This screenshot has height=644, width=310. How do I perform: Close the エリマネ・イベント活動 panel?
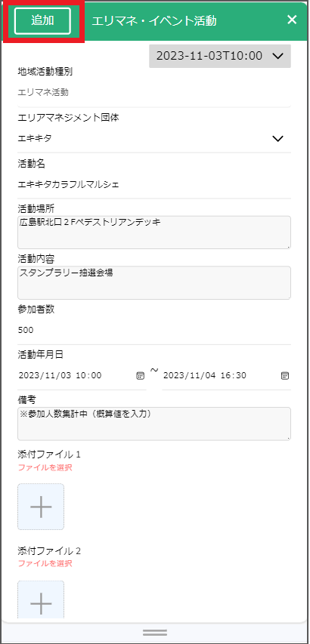[292, 20]
